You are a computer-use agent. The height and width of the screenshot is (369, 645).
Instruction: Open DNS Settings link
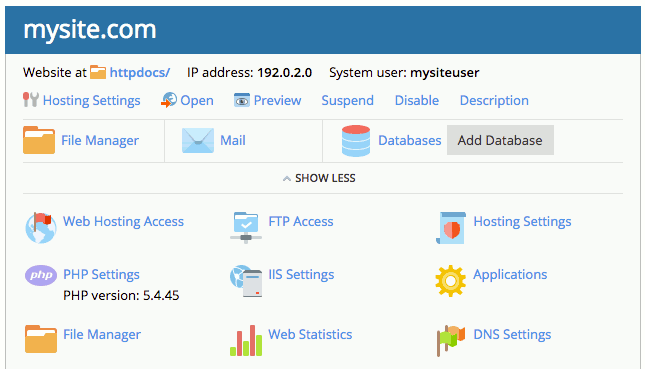pyautogui.click(x=512, y=334)
